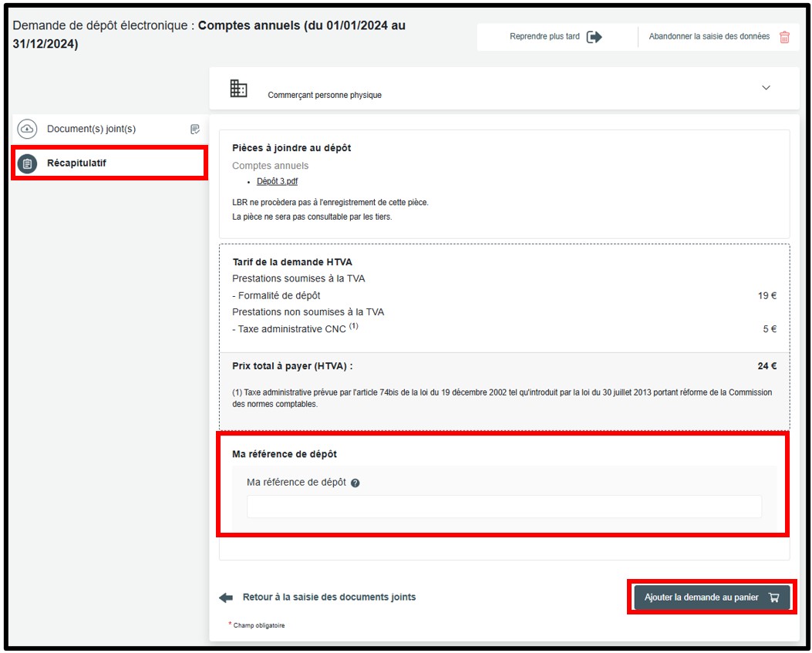The width and height of the screenshot is (812, 653).
Task: Click the exit arrow icon beside Reprendre plus tard
Action: point(594,37)
